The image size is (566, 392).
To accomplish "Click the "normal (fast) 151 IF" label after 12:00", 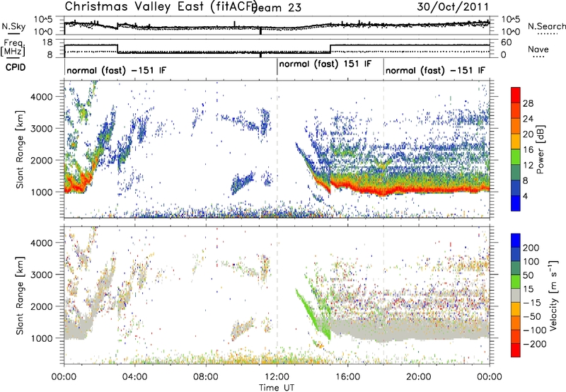I will coord(325,64).
